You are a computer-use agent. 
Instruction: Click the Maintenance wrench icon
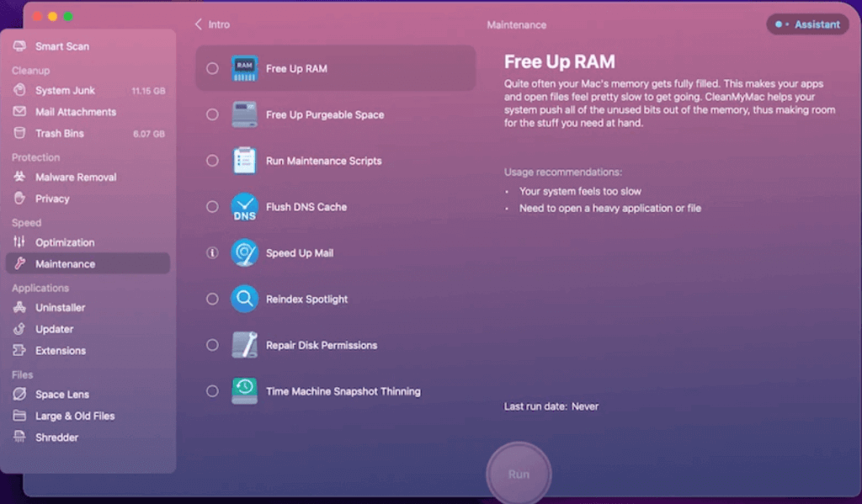[x=19, y=263]
